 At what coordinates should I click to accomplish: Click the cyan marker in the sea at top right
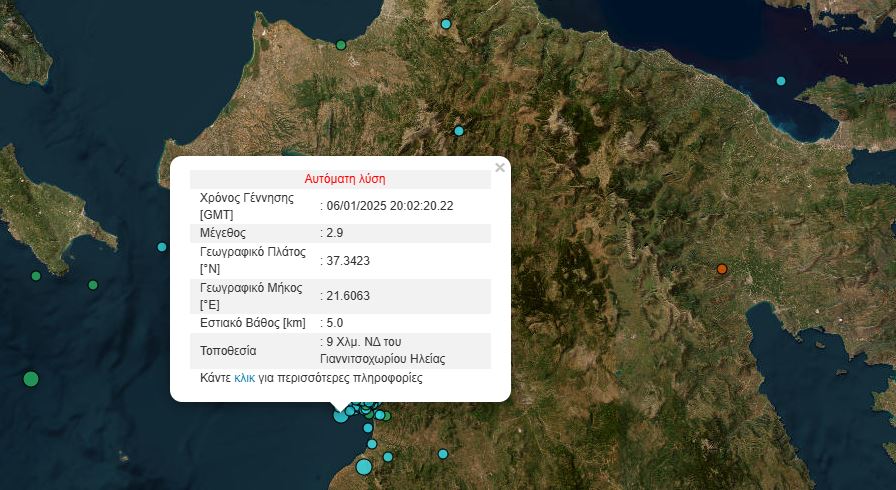tap(781, 81)
